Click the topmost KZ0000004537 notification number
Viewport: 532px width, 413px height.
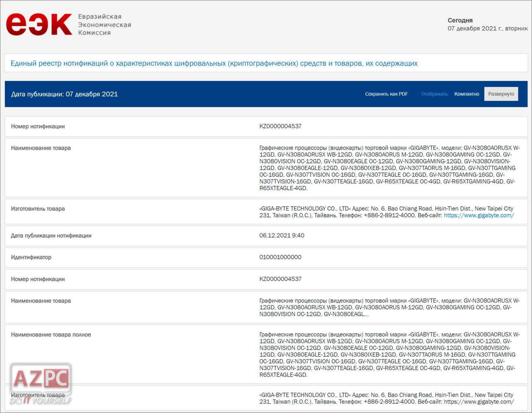(x=280, y=126)
